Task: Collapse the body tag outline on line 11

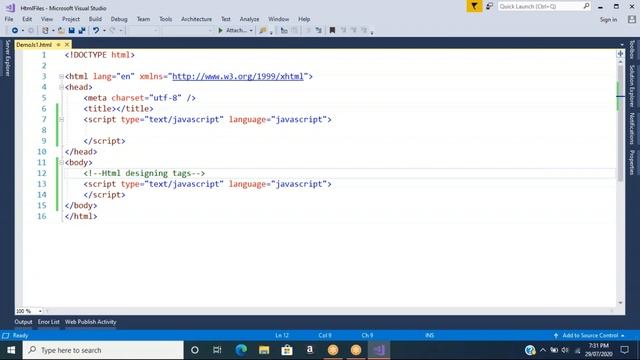Action: tap(61, 162)
